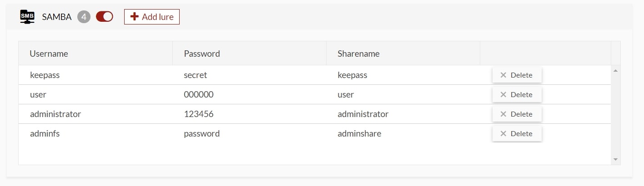Select the keepass username cell
The width and height of the screenshot is (644, 186).
pos(45,75)
